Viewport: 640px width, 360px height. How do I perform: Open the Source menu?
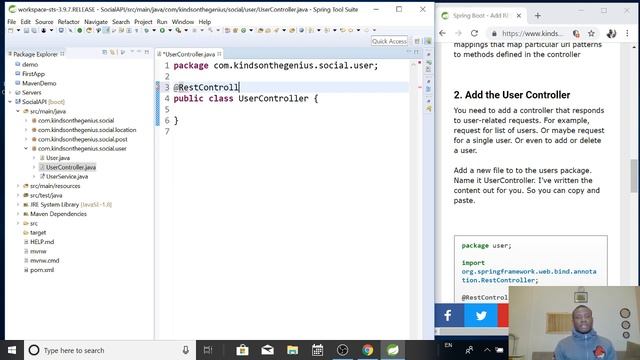click(44, 22)
